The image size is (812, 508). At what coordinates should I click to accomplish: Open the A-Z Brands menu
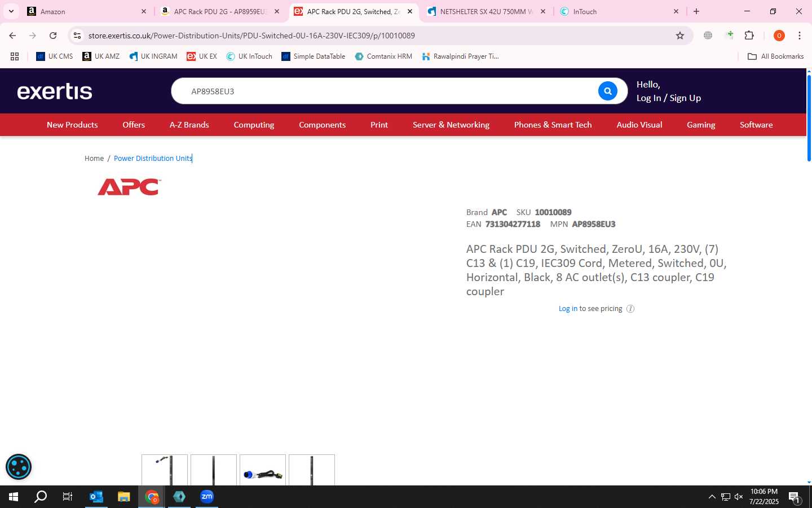[x=189, y=125]
